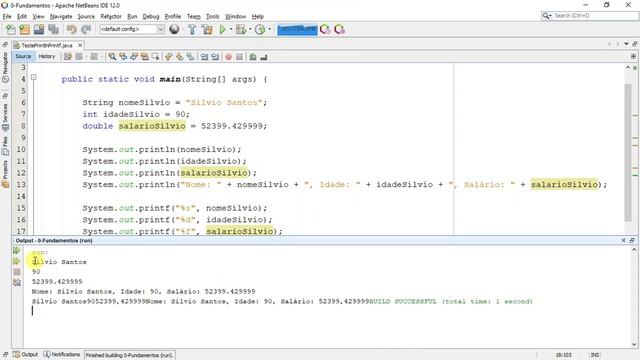Open the Navigator side panel
640x360 pixels.
pos(5,67)
